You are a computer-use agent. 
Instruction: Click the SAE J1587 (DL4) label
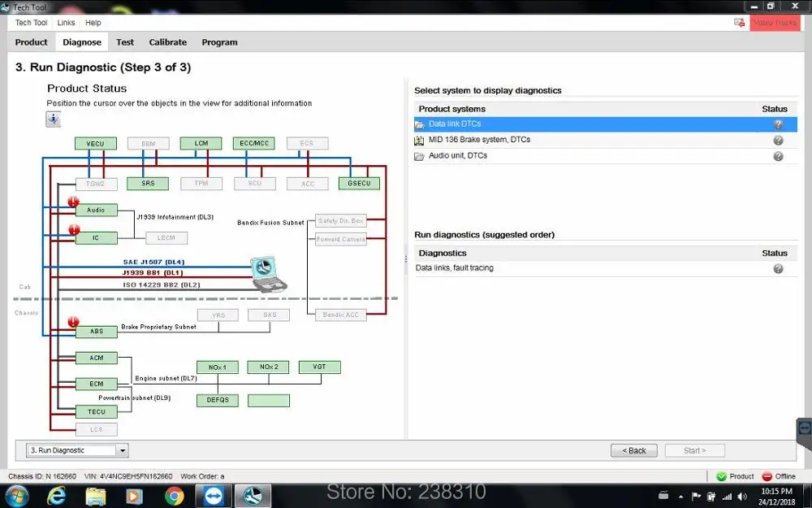pyautogui.click(x=153, y=263)
